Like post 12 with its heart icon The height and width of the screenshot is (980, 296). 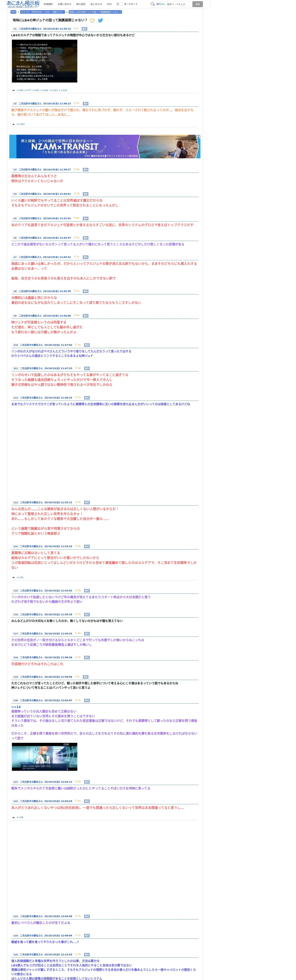76,397
